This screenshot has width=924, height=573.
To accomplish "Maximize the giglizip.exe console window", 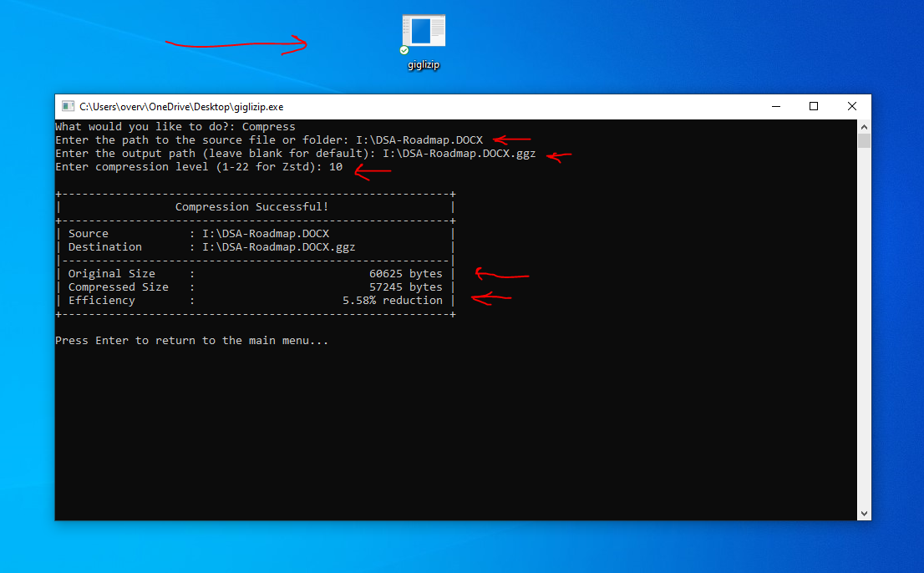I will 814,106.
